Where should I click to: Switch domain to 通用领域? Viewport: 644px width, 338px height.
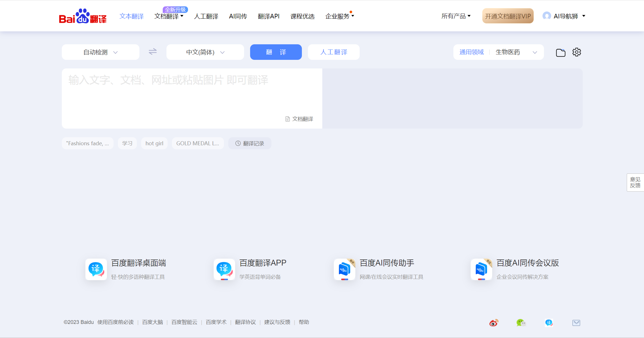point(471,52)
